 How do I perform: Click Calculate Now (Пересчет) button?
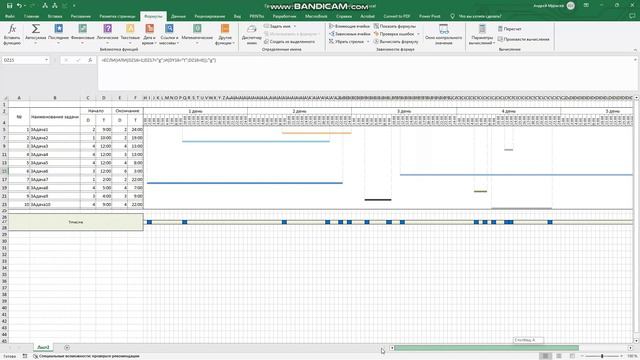(x=510, y=29)
